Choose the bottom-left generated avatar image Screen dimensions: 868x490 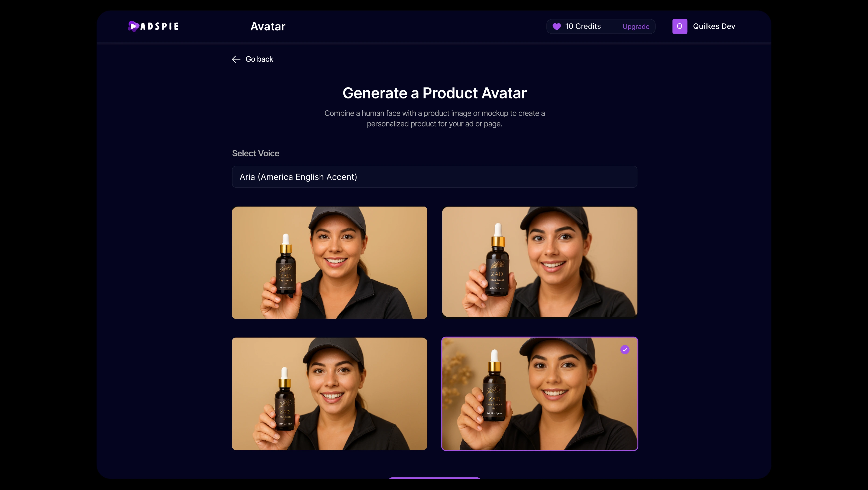click(329, 394)
